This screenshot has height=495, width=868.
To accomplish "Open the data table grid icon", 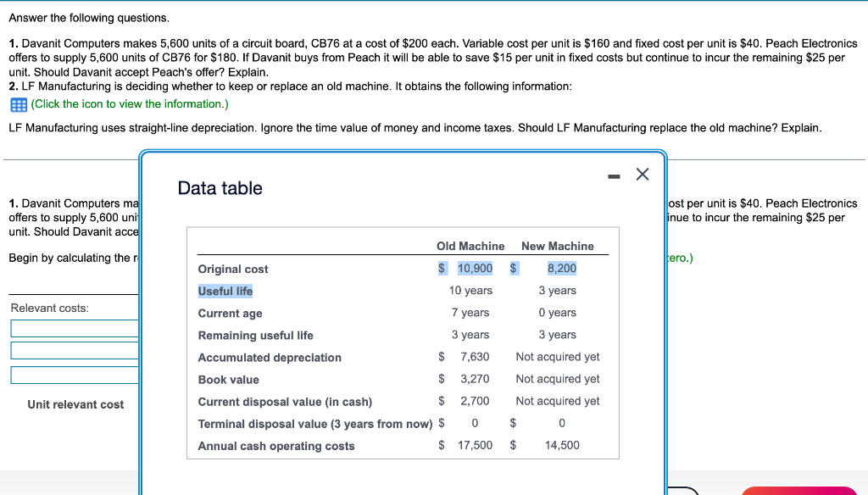I will tap(19, 104).
